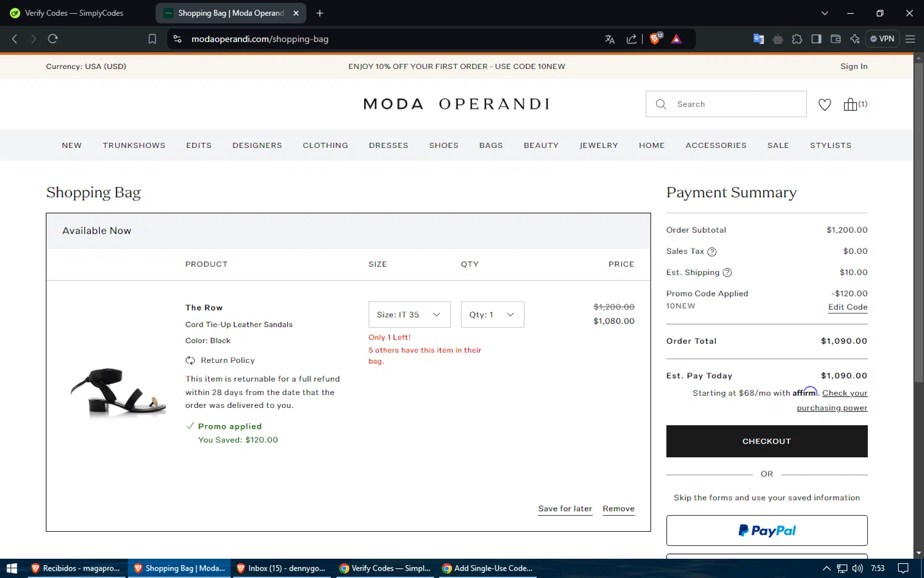Click the Return Policy icon

tap(190, 360)
